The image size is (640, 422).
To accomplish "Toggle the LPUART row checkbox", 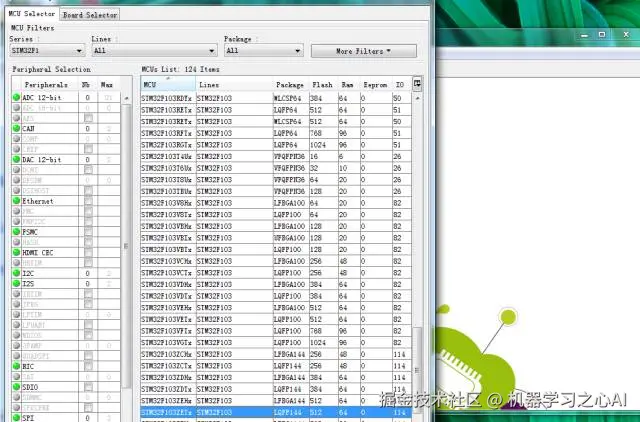I will (88, 325).
